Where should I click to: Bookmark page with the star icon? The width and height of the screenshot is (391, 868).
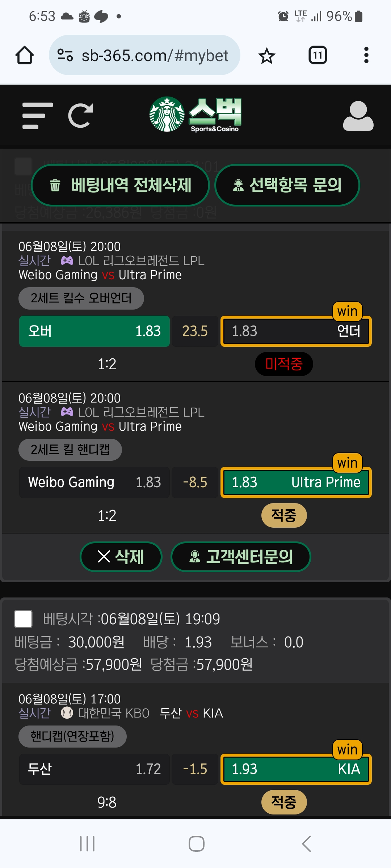pyautogui.click(x=267, y=55)
